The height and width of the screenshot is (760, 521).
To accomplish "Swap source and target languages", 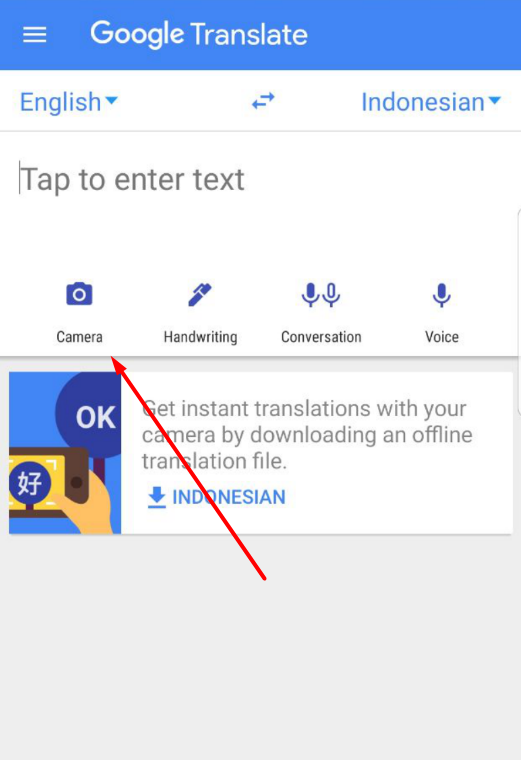I will tap(263, 101).
